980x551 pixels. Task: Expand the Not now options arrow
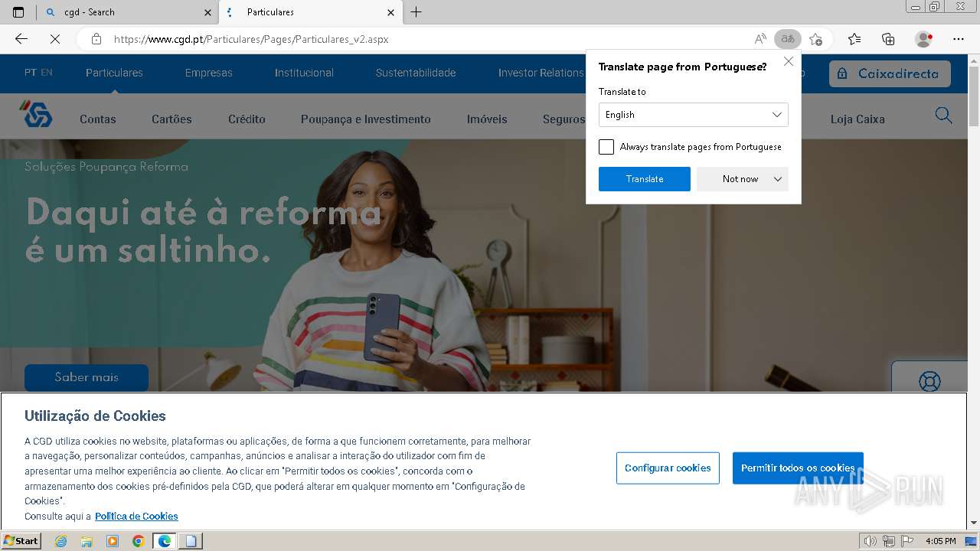pos(778,179)
